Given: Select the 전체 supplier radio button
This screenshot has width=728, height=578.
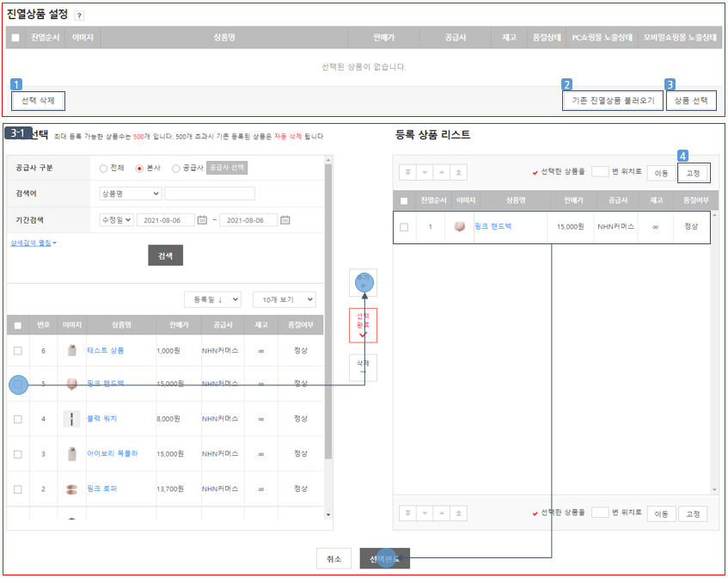Looking at the screenshot, I should [103, 169].
